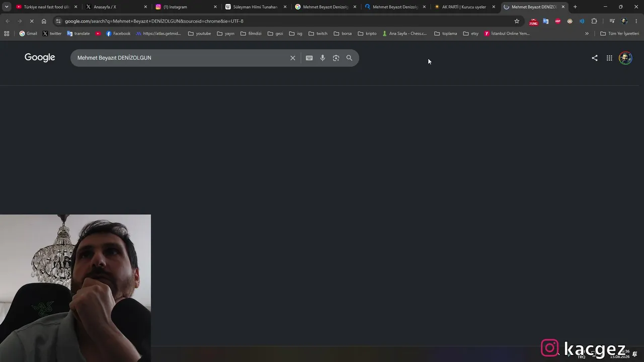Start voice search with microphone
This screenshot has width=644, height=362.
323,58
